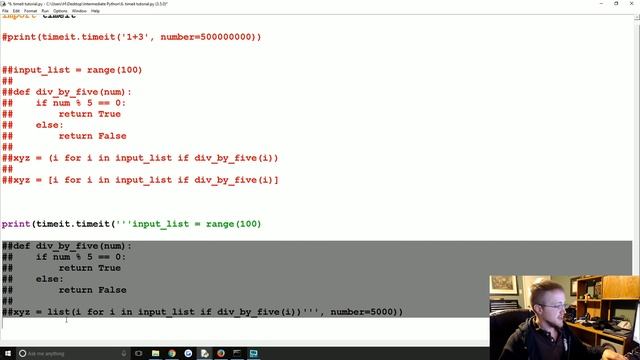Click the highlighted '## else:' line
640x360 pixels.
(33, 279)
